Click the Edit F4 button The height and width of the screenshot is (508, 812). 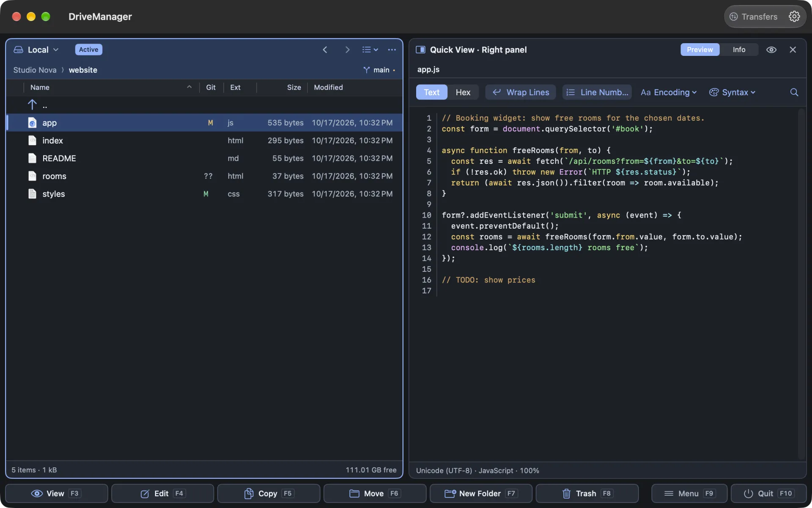coord(162,493)
